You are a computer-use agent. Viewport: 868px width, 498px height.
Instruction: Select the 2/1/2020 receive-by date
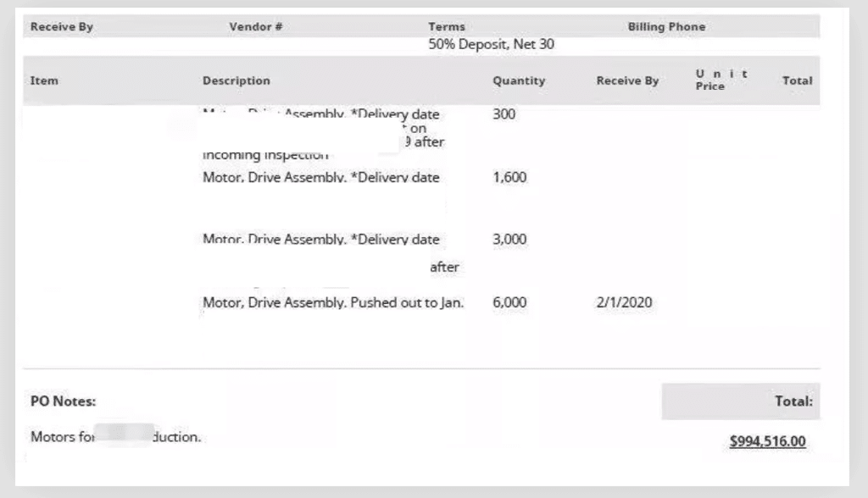pos(624,302)
